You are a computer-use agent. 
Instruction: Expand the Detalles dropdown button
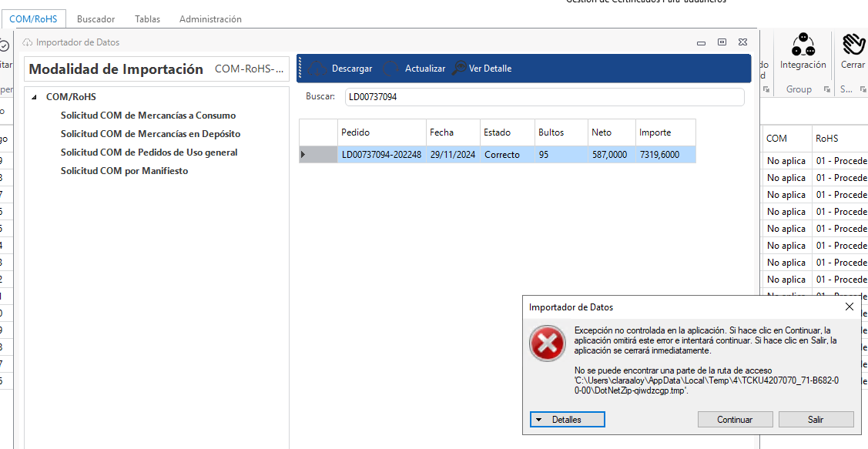567,420
